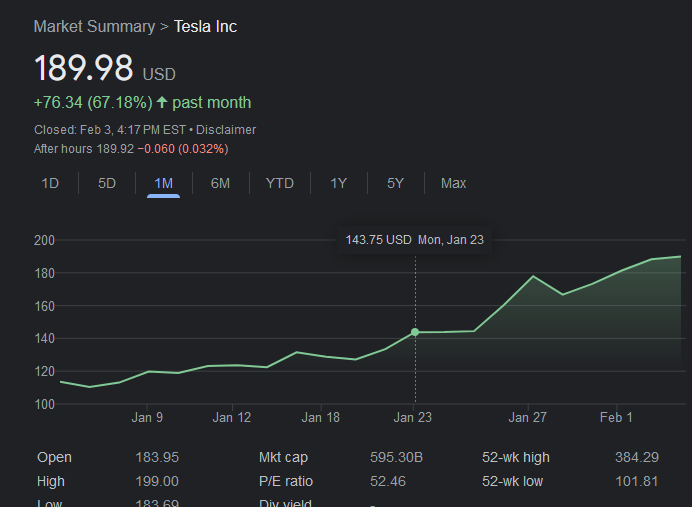Viewport: 692px width, 507px height.
Task: Click the Tesla Inc title text
Action: click(x=205, y=26)
